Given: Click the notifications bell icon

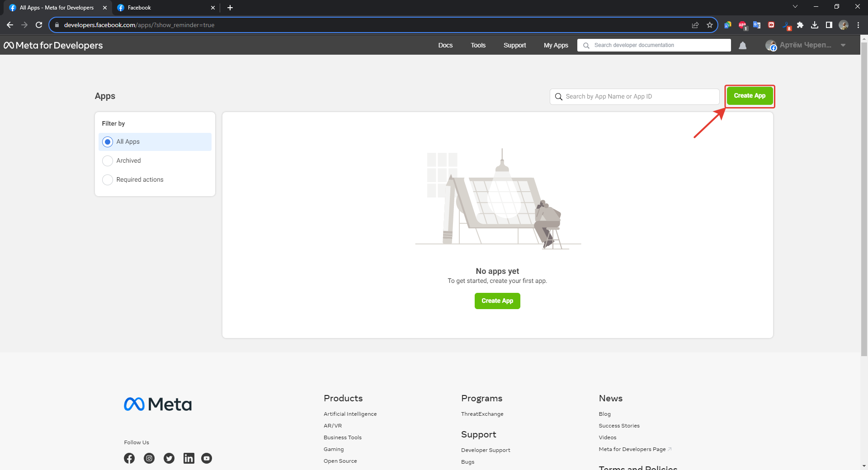Looking at the screenshot, I should (742, 45).
